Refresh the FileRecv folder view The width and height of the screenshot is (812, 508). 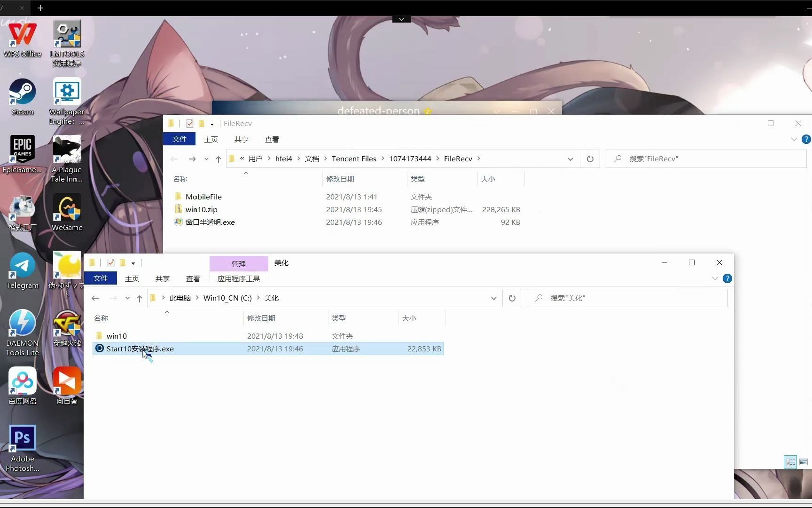[x=590, y=159]
